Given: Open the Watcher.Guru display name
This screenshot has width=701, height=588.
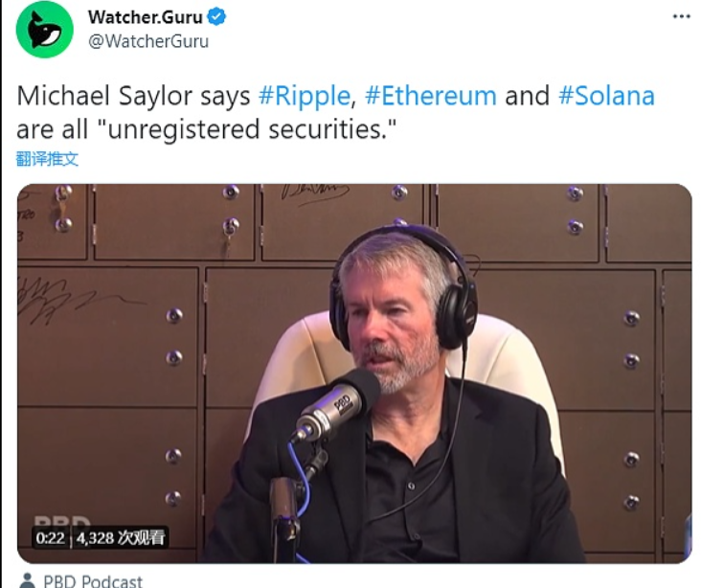Looking at the screenshot, I should click(146, 17).
